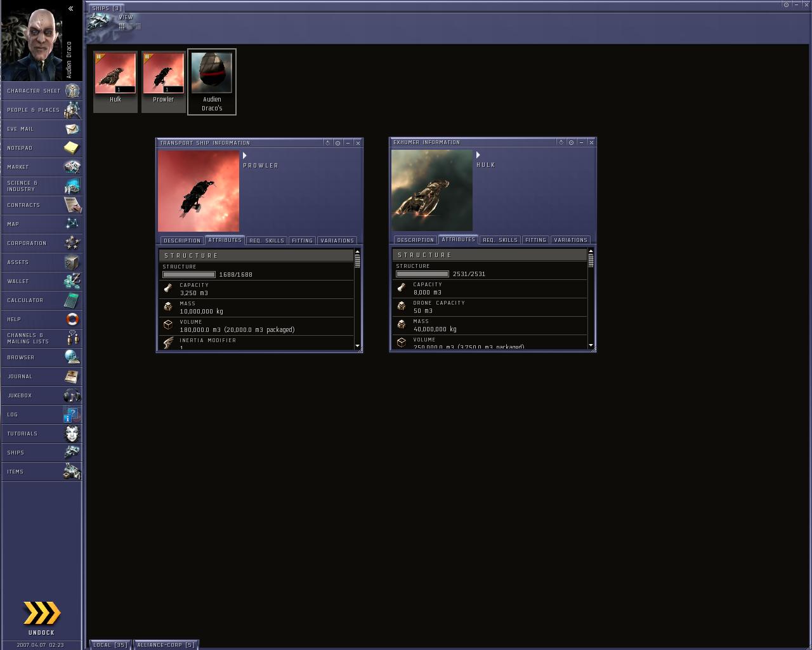Image resolution: width=812 pixels, height=650 pixels.
Task: Click the Drone Capacity row in the Hulk window
Action: [489, 307]
